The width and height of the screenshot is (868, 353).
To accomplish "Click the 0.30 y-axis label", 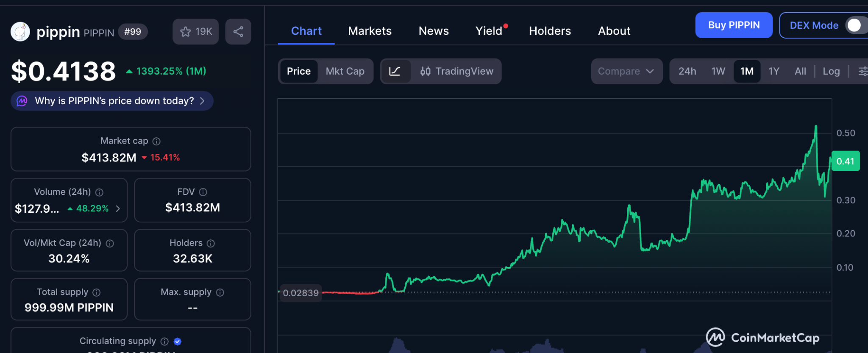I will [x=846, y=200].
